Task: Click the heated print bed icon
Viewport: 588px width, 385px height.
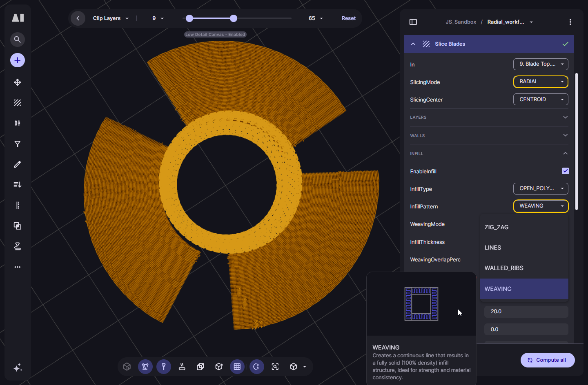Action: coord(182,367)
